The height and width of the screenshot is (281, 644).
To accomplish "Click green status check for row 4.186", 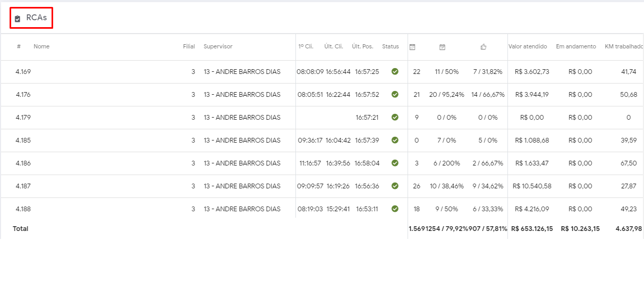I will pos(395,163).
